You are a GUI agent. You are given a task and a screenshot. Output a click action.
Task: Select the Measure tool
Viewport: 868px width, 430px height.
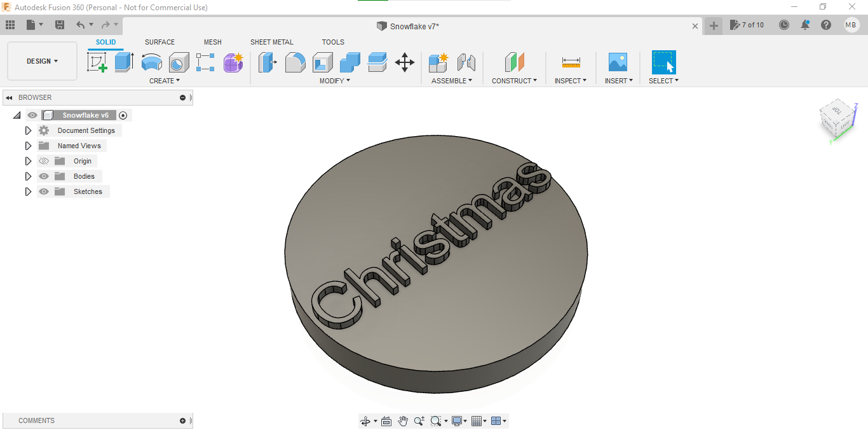571,62
